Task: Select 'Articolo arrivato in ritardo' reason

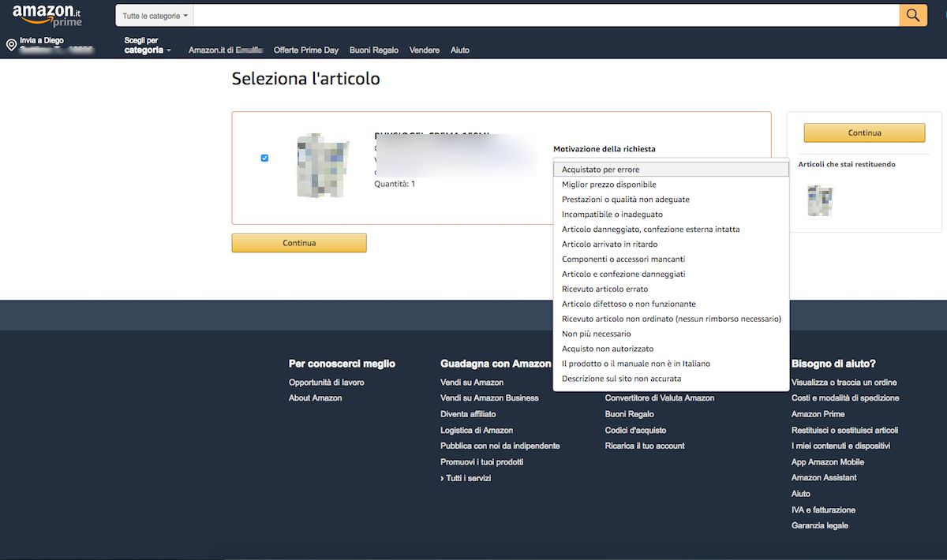Action: pos(609,245)
